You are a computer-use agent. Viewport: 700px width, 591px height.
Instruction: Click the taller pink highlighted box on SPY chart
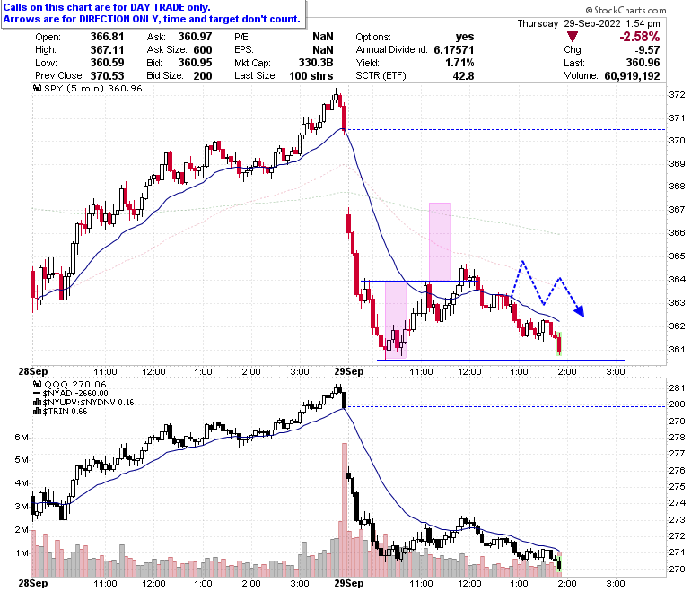pyautogui.click(x=440, y=242)
